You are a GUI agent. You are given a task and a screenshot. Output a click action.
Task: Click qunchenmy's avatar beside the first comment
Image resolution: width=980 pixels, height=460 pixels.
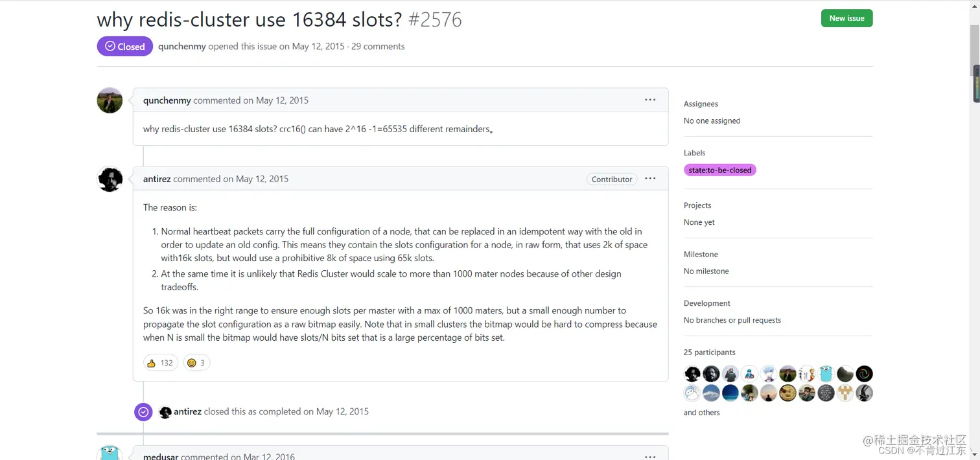[x=110, y=100]
